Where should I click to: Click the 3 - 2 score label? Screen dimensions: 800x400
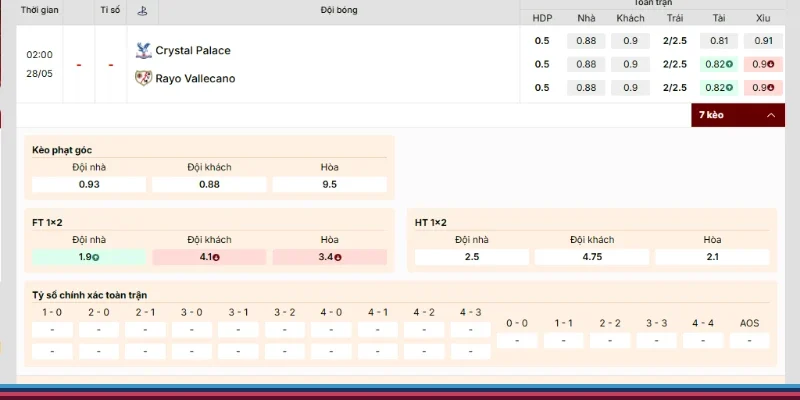pos(285,312)
